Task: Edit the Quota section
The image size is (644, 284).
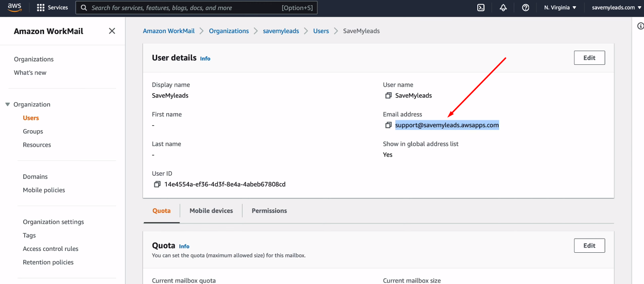Action: (x=590, y=246)
